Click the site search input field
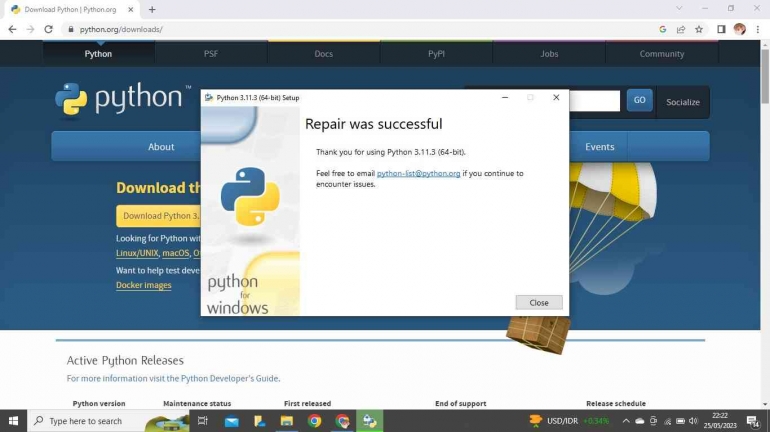 pos(594,101)
